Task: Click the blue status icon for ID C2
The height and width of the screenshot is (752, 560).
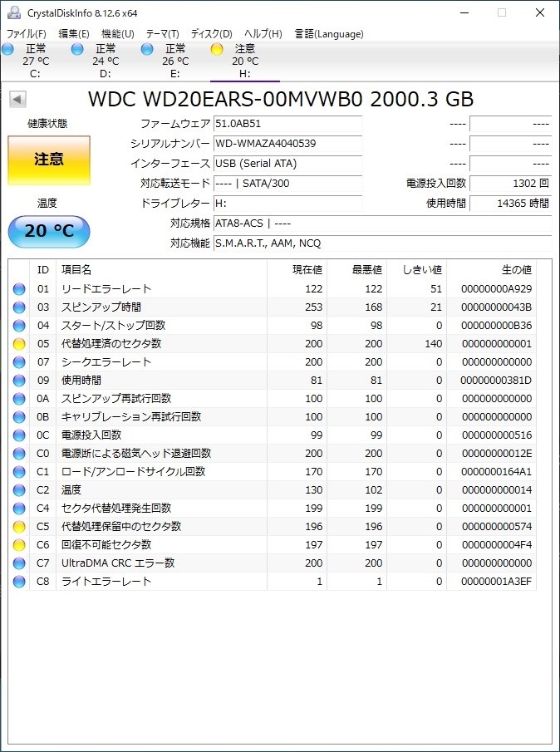Action: coord(19,490)
